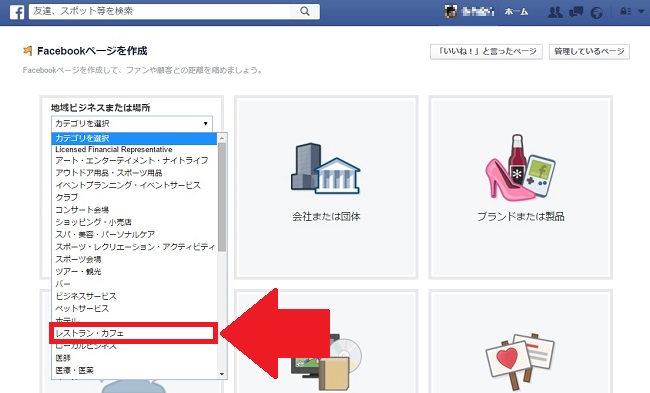Choose the cause signs with heart icon

[520, 361]
